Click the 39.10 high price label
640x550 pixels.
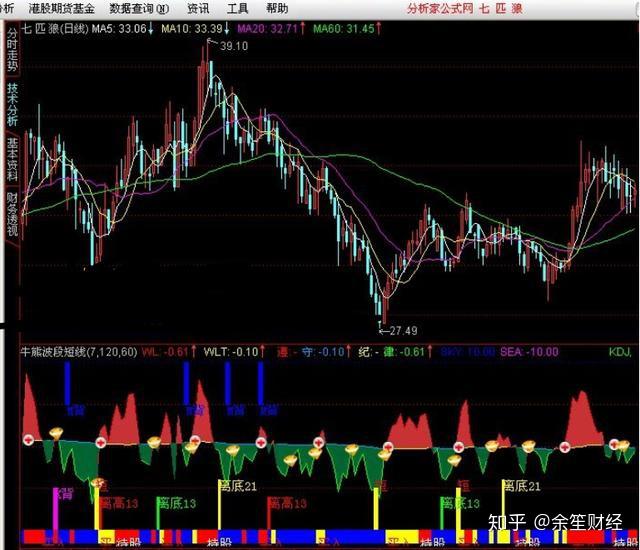click(234, 46)
